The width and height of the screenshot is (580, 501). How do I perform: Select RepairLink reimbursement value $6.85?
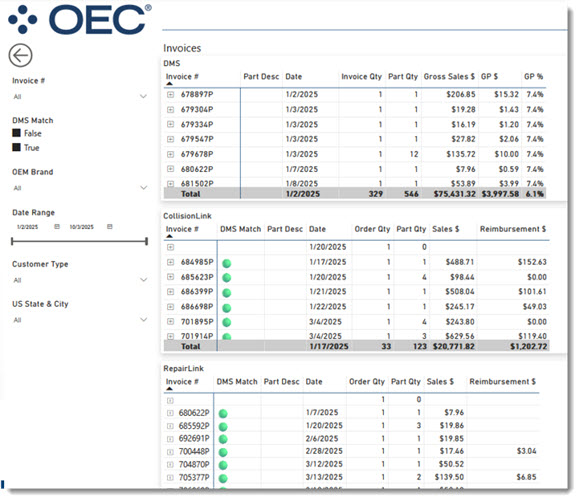click(x=526, y=477)
